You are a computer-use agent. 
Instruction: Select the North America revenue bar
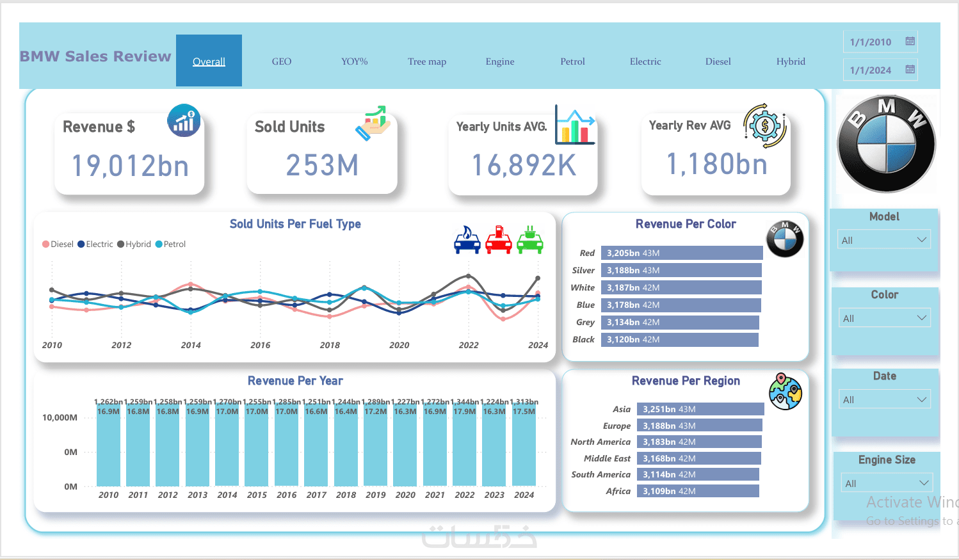coord(699,442)
